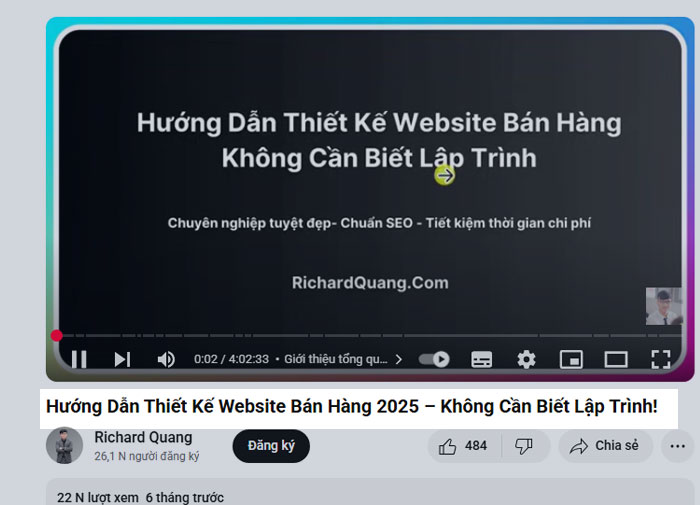
Task: Open the three-dot more actions menu
Action: click(x=678, y=446)
